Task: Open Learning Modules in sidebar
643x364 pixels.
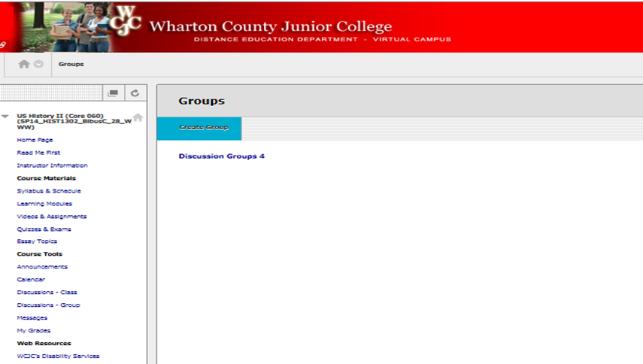Action: click(x=44, y=203)
